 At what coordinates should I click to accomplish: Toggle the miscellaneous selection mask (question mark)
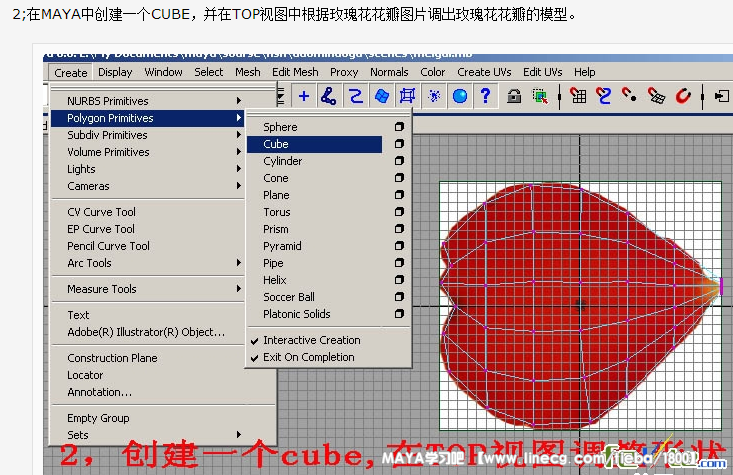pyautogui.click(x=485, y=96)
